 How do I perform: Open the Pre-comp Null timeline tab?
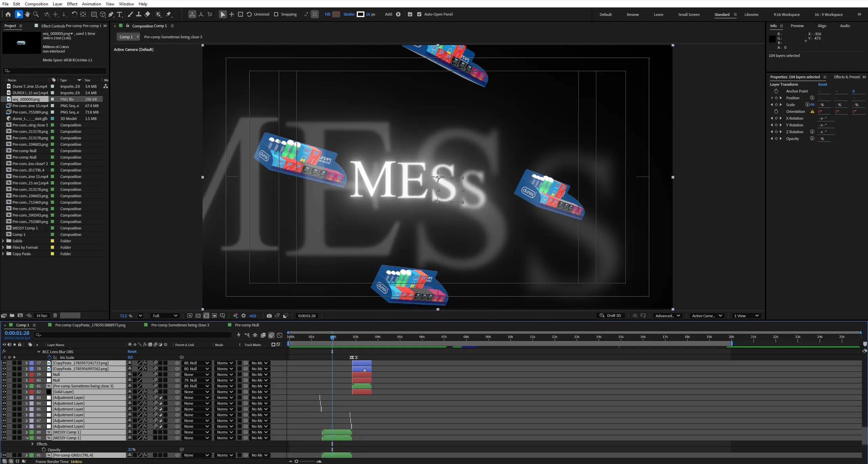pos(247,325)
